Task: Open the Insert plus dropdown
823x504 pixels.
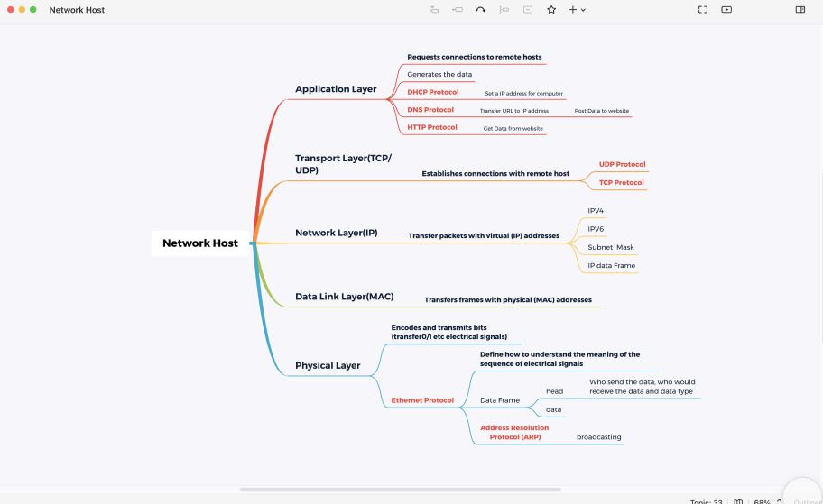Action: coord(577,10)
